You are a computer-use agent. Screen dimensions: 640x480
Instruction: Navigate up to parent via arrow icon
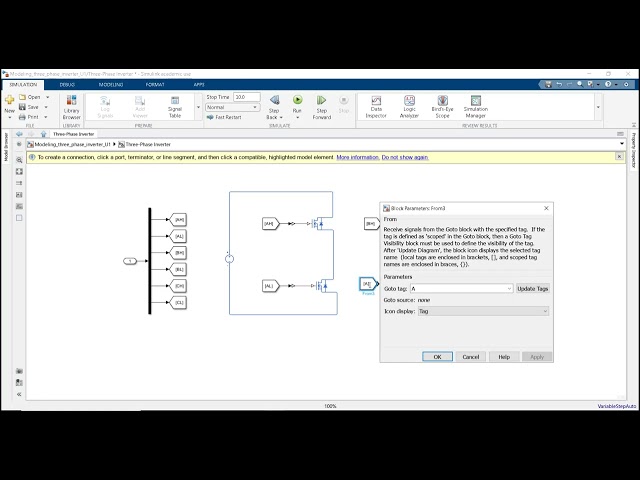click(x=44, y=134)
